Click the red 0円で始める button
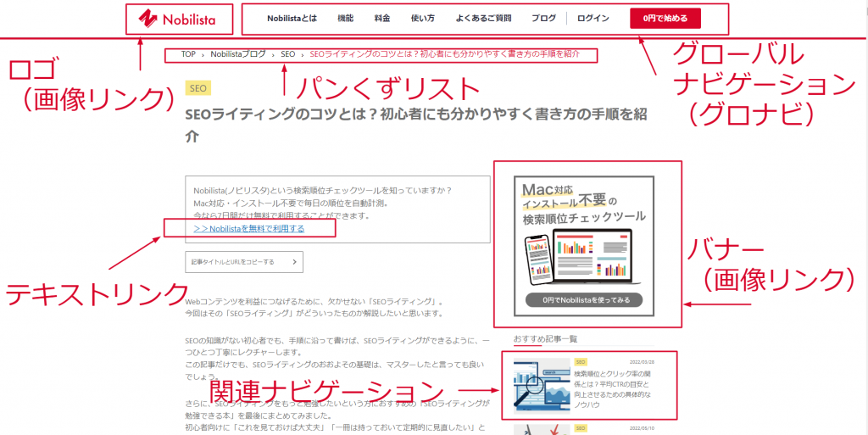 point(665,19)
